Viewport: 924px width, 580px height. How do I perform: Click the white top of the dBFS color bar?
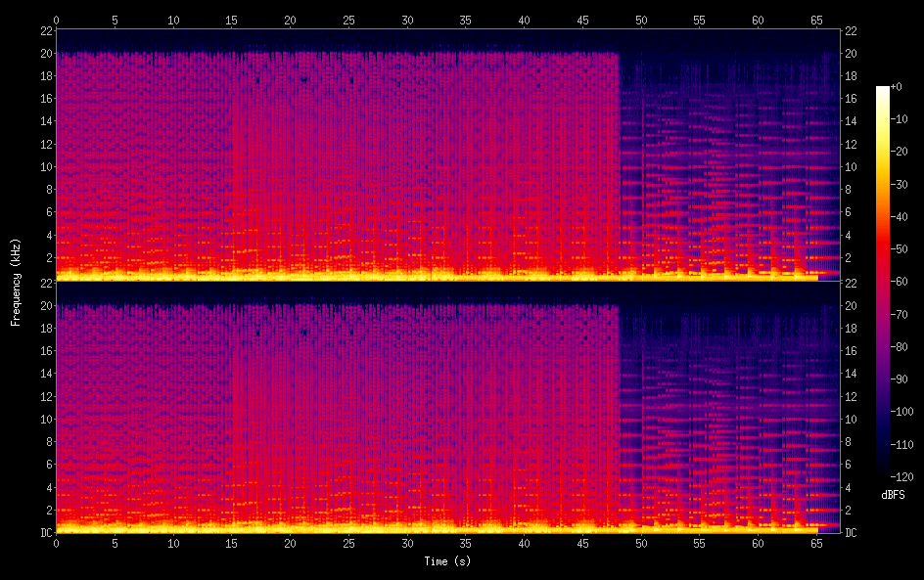[883, 90]
